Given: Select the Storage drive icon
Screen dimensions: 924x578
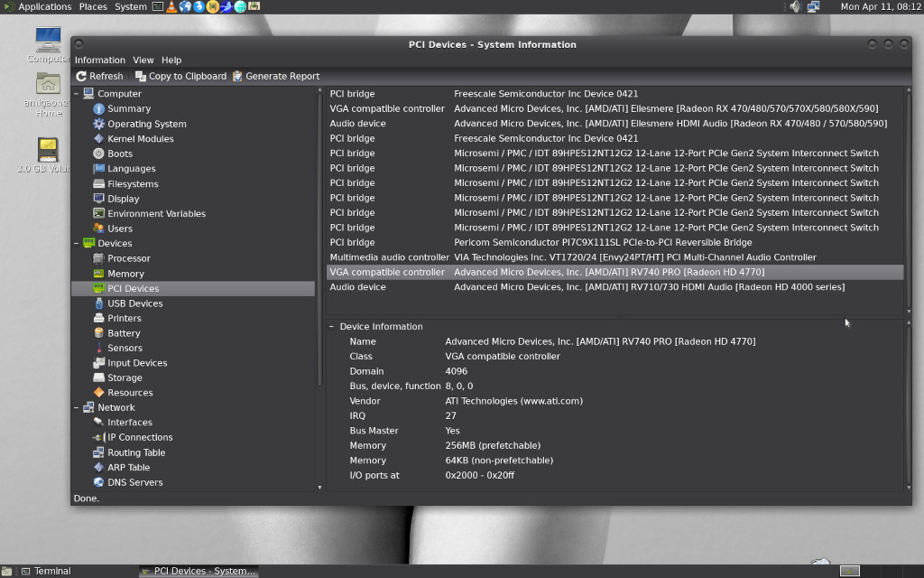Looking at the screenshot, I should pyautogui.click(x=98, y=378).
